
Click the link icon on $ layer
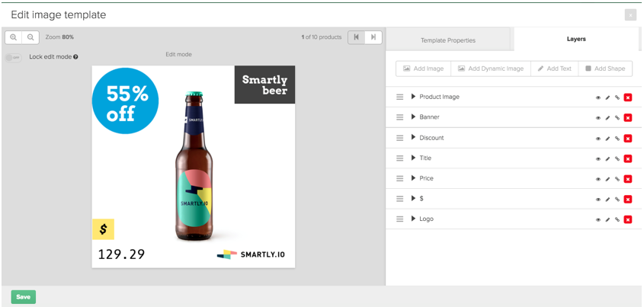[617, 199]
